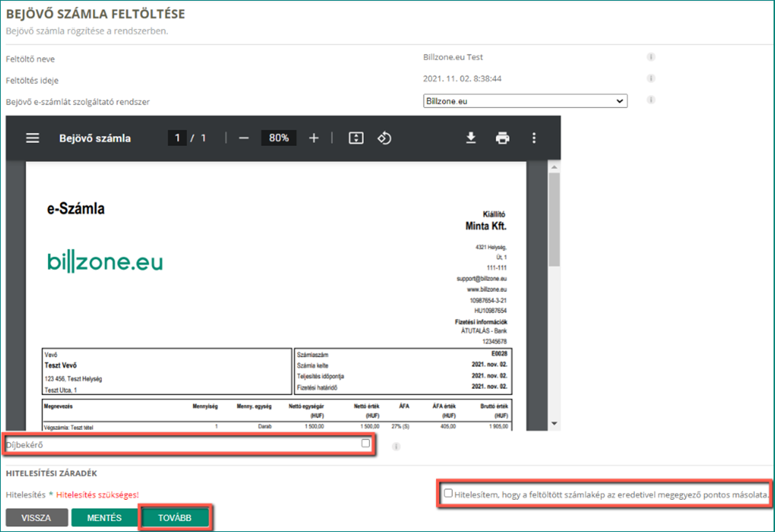Open the PDF viewer sidebar hamburger menu
Viewport: 775px width, 532px height.
[x=33, y=138]
